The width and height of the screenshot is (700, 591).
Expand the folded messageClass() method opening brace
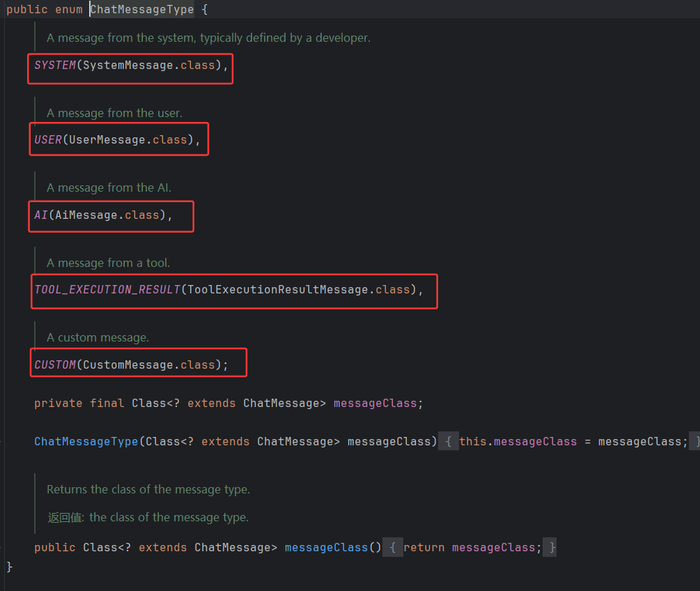tap(393, 547)
